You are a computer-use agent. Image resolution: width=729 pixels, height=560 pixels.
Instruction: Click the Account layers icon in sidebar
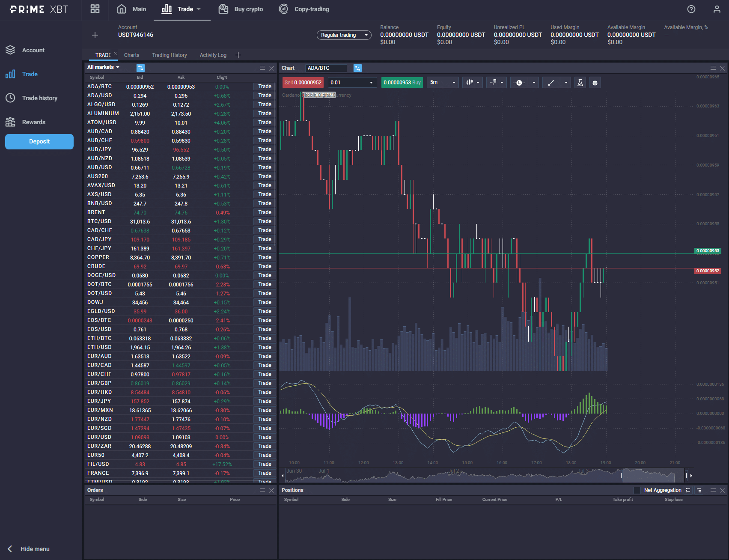[x=10, y=50]
